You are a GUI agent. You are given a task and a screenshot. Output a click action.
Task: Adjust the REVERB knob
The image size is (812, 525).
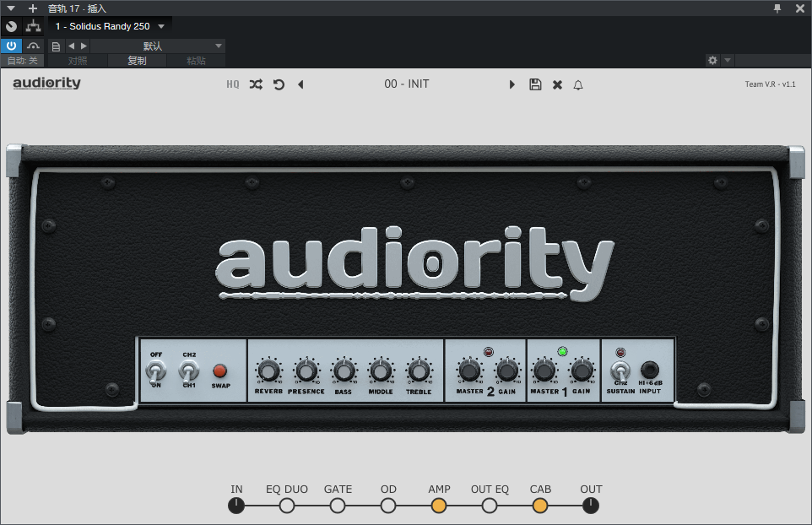268,371
